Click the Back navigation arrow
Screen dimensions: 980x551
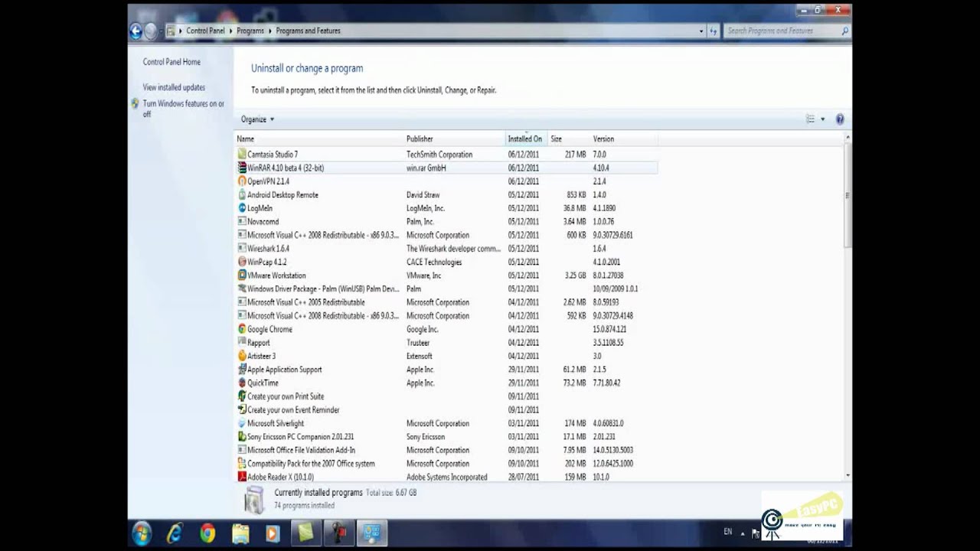pos(136,31)
